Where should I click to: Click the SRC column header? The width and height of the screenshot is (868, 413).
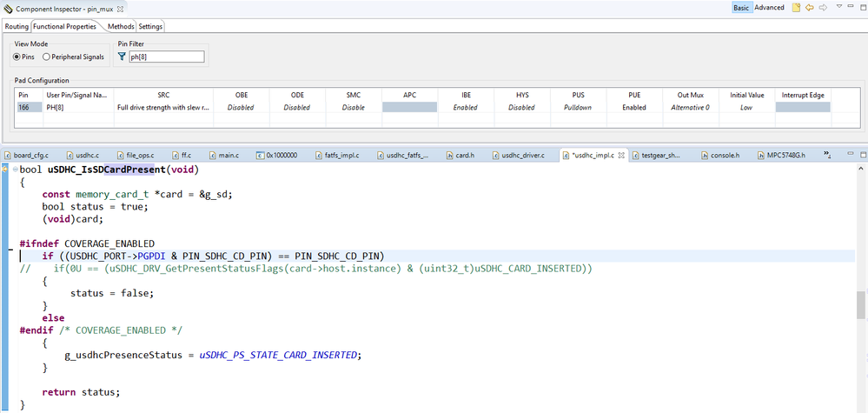(x=163, y=96)
